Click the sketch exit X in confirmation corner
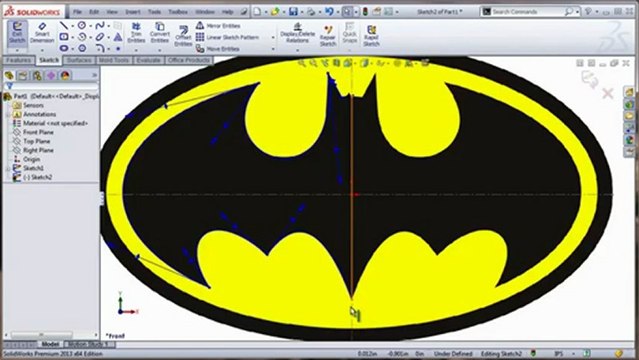 tap(608, 94)
